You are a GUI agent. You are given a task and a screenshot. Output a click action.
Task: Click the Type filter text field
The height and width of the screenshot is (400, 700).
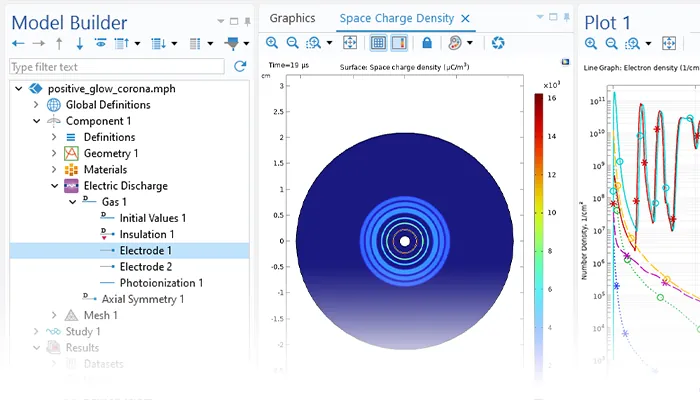pos(115,66)
